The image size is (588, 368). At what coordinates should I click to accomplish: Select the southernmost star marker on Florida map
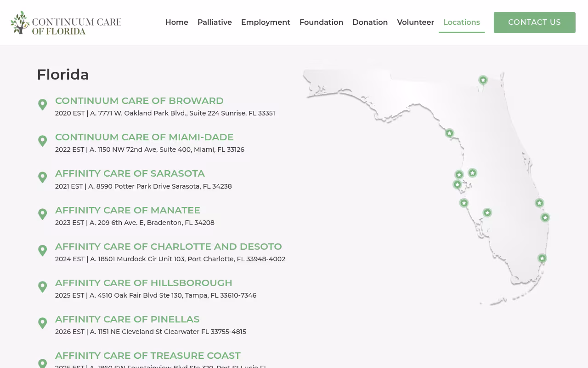tap(542, 258)
